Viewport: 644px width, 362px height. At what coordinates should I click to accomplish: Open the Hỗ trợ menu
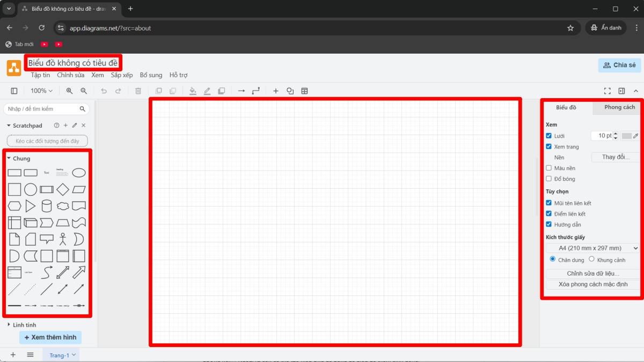click(x=178, y=75)
